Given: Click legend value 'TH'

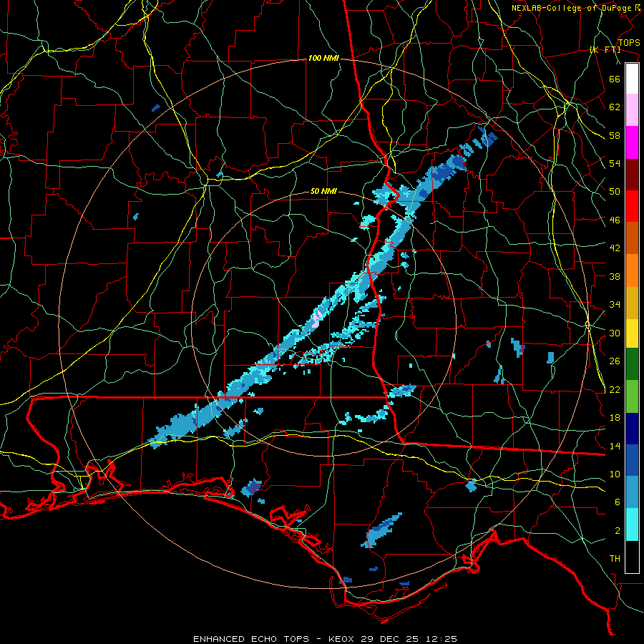Looking at the screenshot, I should pos(615,558).
